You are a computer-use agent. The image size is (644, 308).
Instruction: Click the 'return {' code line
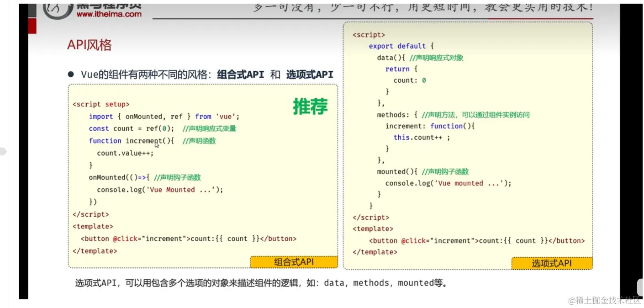coord(401,69)
